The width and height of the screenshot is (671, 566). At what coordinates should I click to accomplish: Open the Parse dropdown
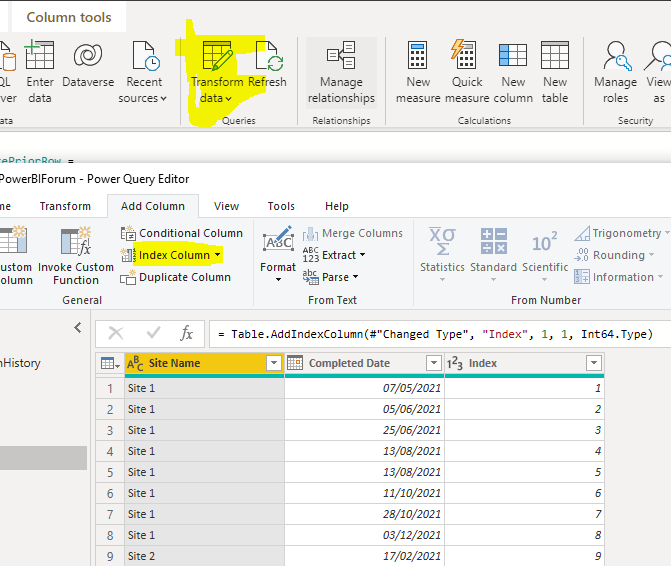pos(330,277)
